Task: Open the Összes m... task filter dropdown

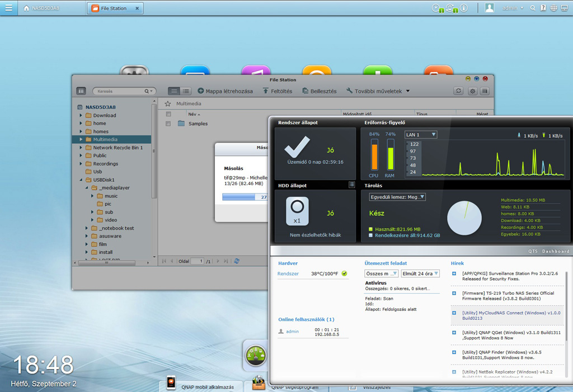Action: pos(382,273)
